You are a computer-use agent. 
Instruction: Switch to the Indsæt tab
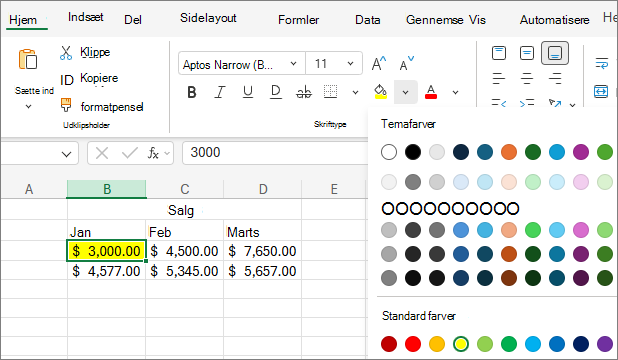click(86, 17)
